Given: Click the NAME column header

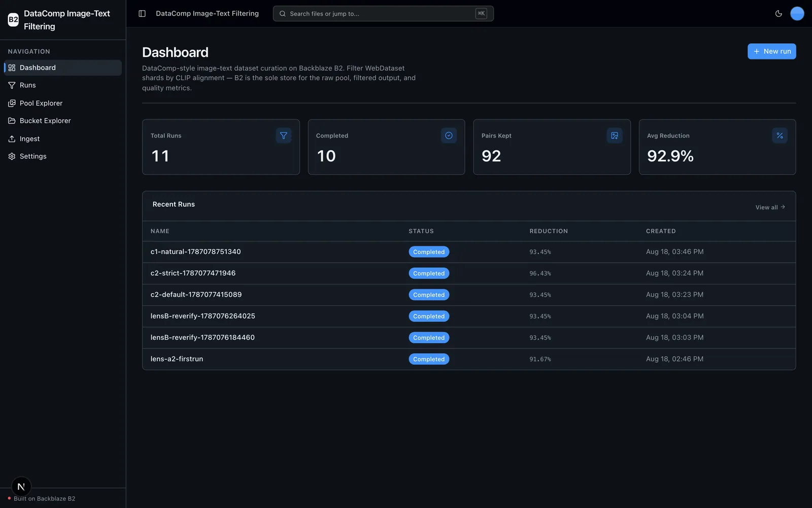Looking at the screenshot, I should pos(160,231).
